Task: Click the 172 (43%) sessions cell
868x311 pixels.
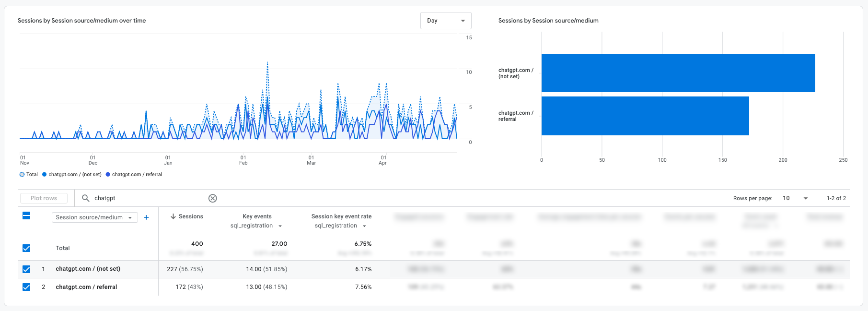Action: (x=189, y=287)
